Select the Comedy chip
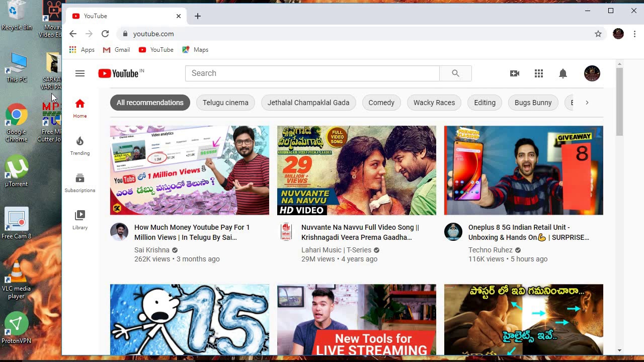Viewport: 644px width, 362px height. click(381, 103)
